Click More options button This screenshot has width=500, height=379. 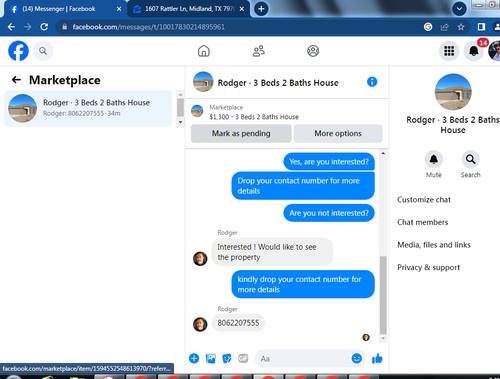338,133
